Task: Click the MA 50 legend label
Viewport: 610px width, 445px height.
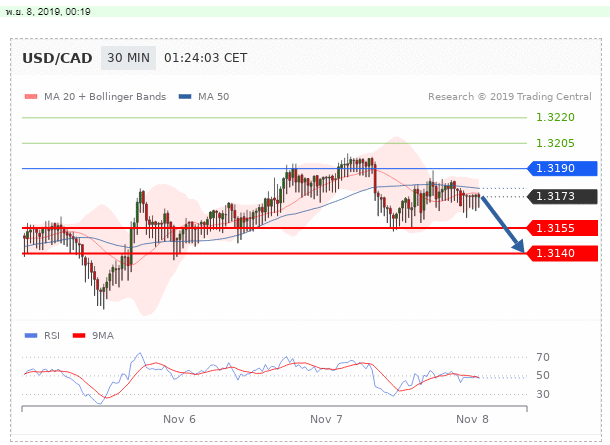Action: coord(214,96)
